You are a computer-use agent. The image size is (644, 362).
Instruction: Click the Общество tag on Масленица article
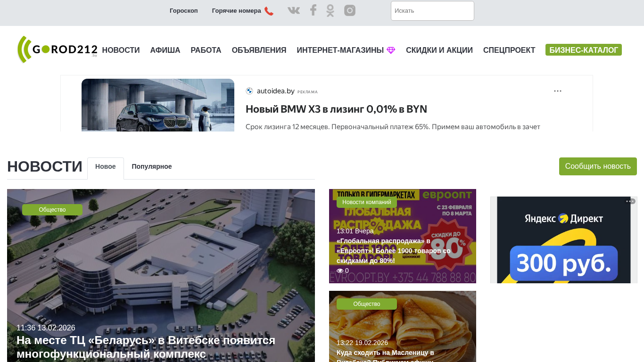pyautogui.click(x=367, y=304)
